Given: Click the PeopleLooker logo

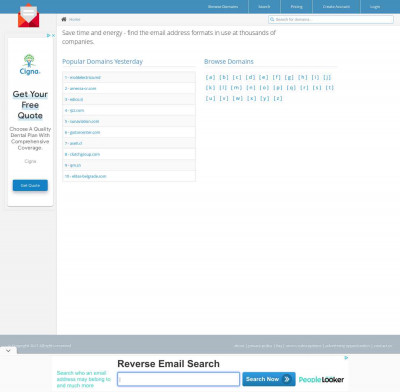Looking at the screenshot, I should 321,379.
